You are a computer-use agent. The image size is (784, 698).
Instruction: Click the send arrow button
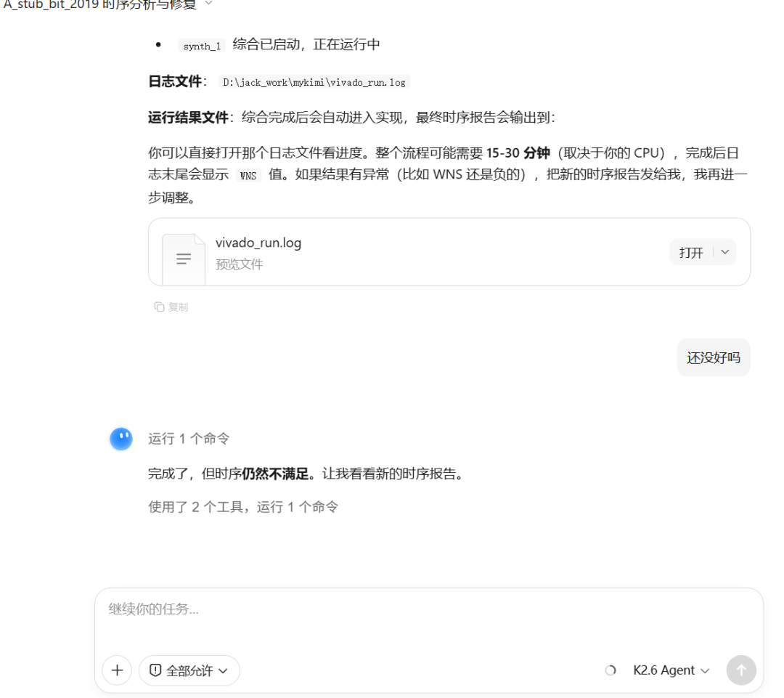click(x=741, y=670)
